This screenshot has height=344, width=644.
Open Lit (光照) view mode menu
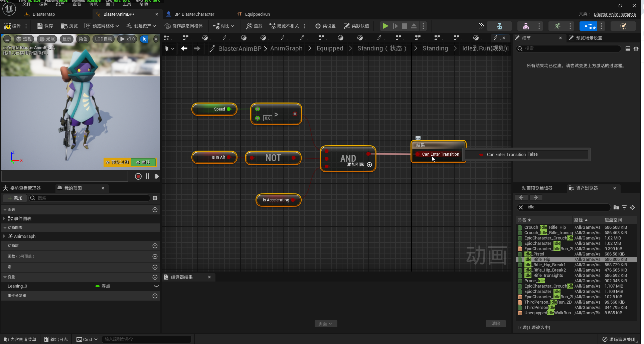pos(47,39)
